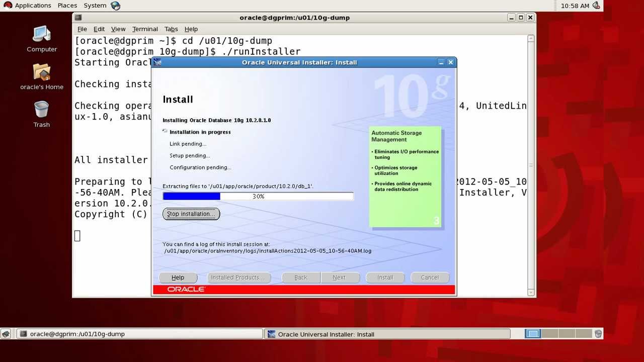Click the Stop installation button
The height and width of the screenshot is (362, 644).
click(x=191, y=214)
